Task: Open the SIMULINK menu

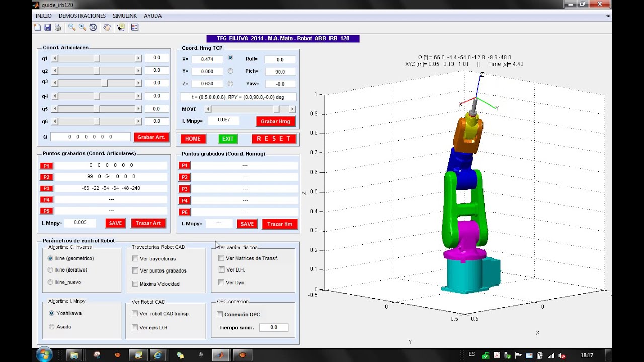Action: click(125, 16)
